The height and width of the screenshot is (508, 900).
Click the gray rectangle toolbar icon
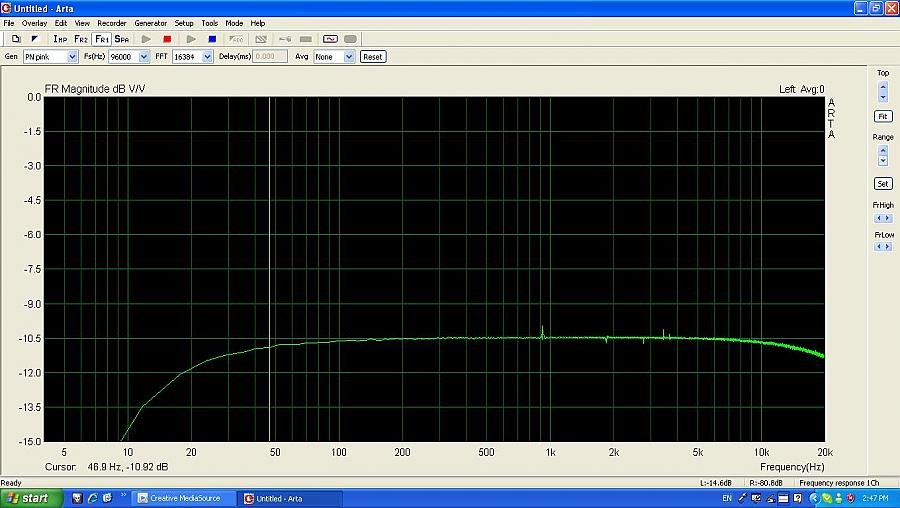point(306,39)
